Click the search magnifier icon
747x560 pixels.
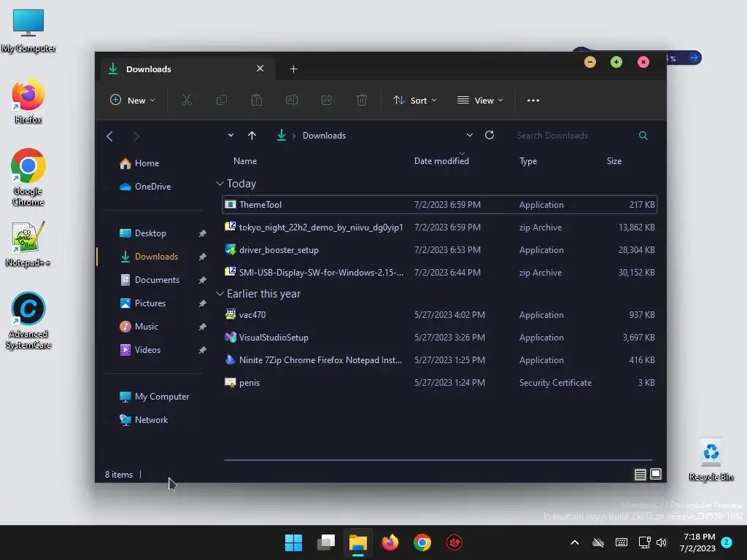pos(643,136)
